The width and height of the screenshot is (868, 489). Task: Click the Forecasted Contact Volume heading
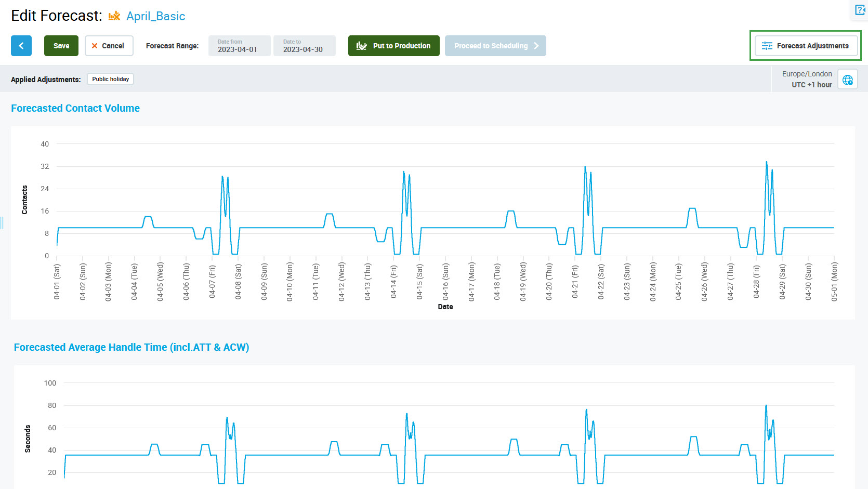click(75, 108)
